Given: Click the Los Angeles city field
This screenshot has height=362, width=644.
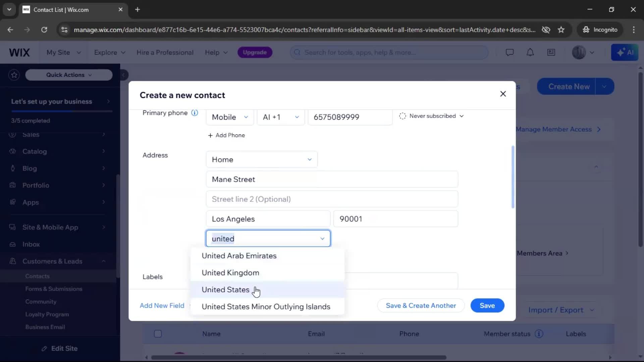Looking at the screenshot, I should coord(268,219).
